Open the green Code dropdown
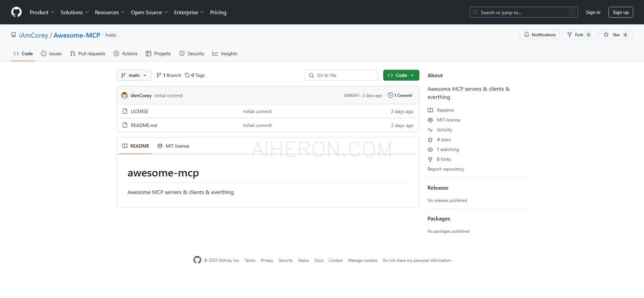This screenshot has height=298, width=644. click(401, 75)
